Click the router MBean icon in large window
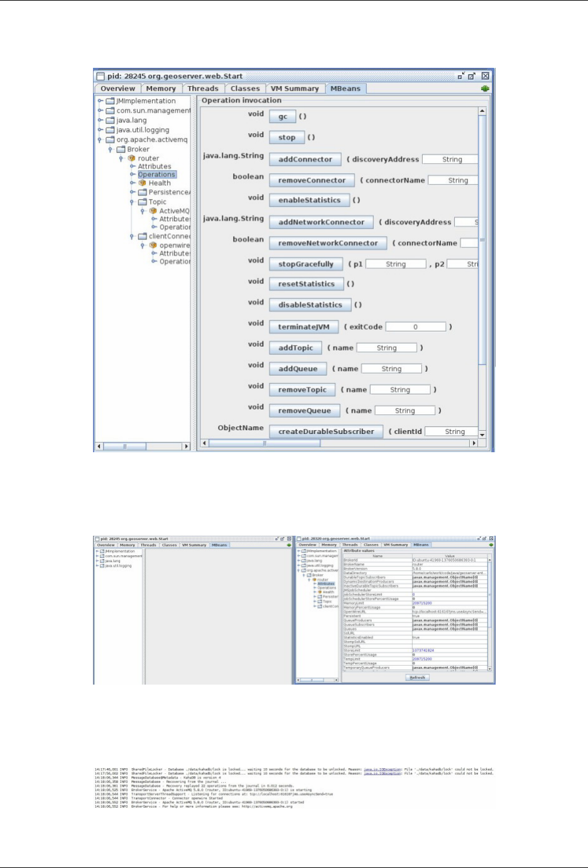 (132, 158)
